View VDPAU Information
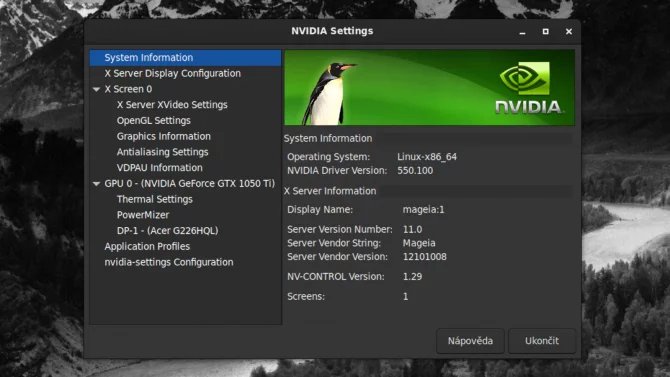 point(160,168)
